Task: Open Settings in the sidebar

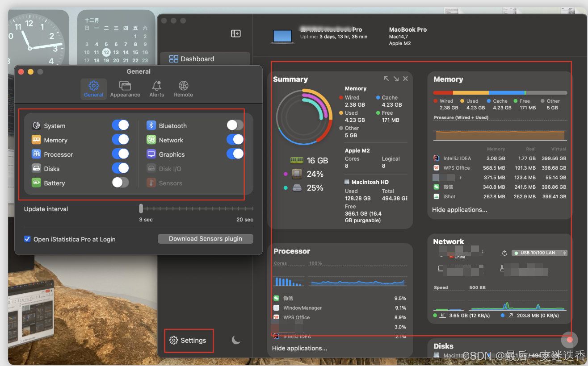Action: [x=188, y=341]
